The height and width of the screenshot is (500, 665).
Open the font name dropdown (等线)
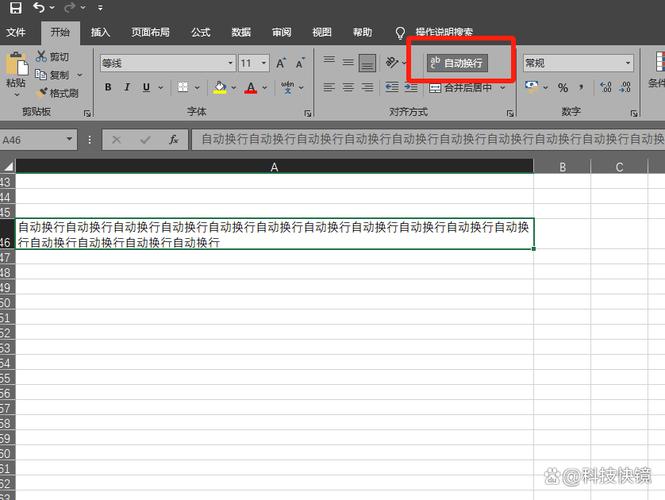click(x=165, y=63)
